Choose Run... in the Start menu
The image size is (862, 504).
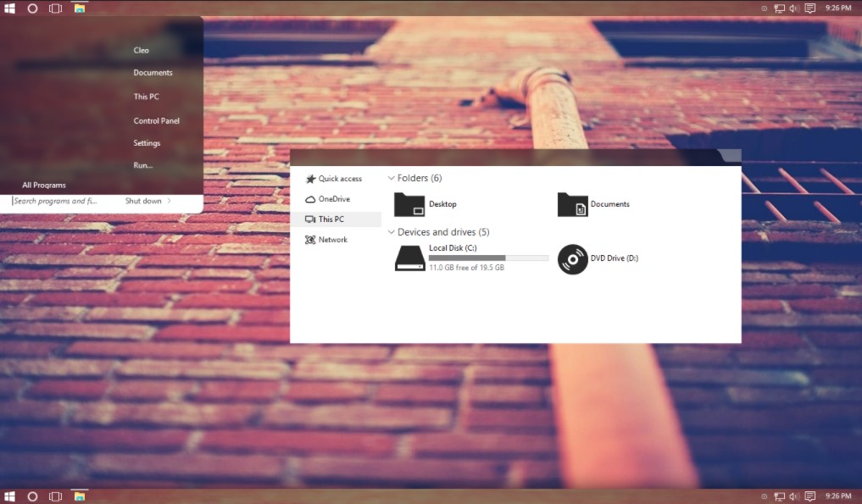coord(142,165)
